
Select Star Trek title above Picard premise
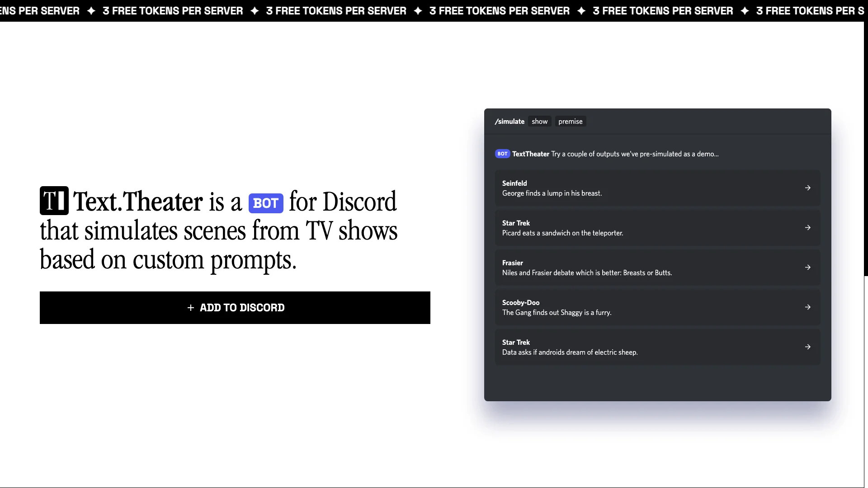[516, 223]
